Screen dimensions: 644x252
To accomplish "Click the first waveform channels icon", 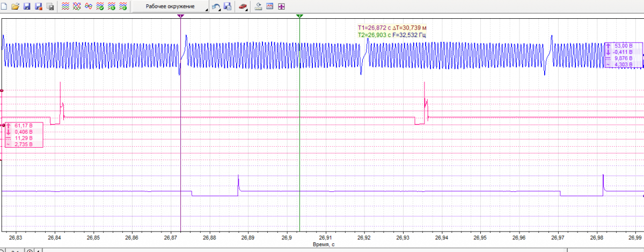I will pos(65,7).
